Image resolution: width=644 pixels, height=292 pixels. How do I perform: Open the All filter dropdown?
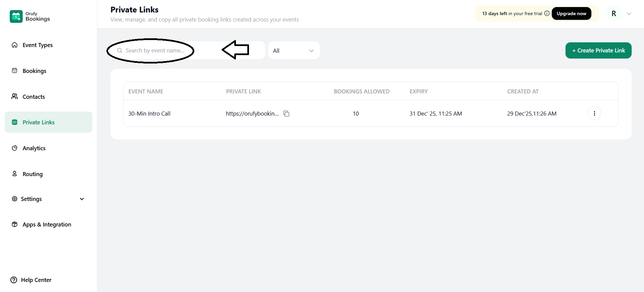coord(294,50)
